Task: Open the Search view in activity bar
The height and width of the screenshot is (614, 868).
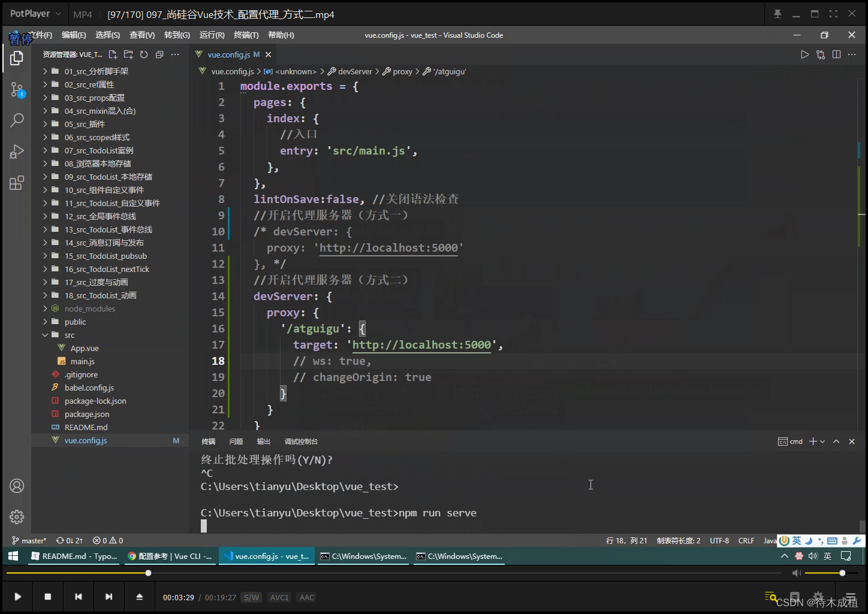Action: click(17, 120)
